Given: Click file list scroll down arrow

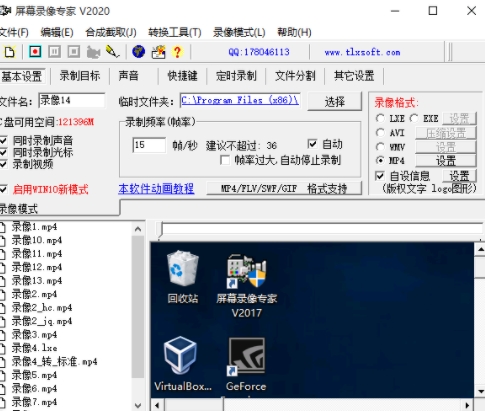Looking at the screenshot, I should coord(138,406).
